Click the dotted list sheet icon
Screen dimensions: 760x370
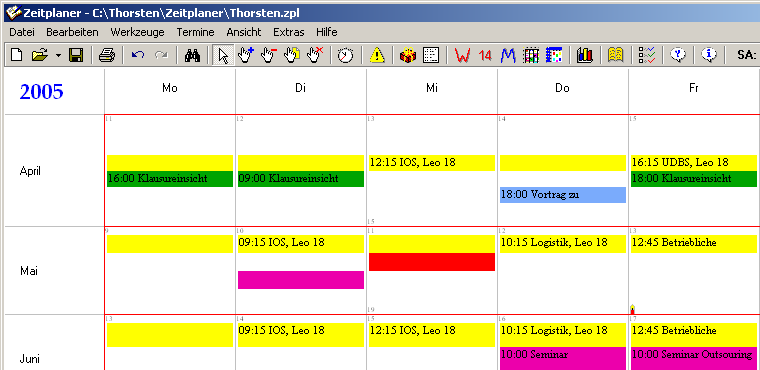[x=431, y=55]
